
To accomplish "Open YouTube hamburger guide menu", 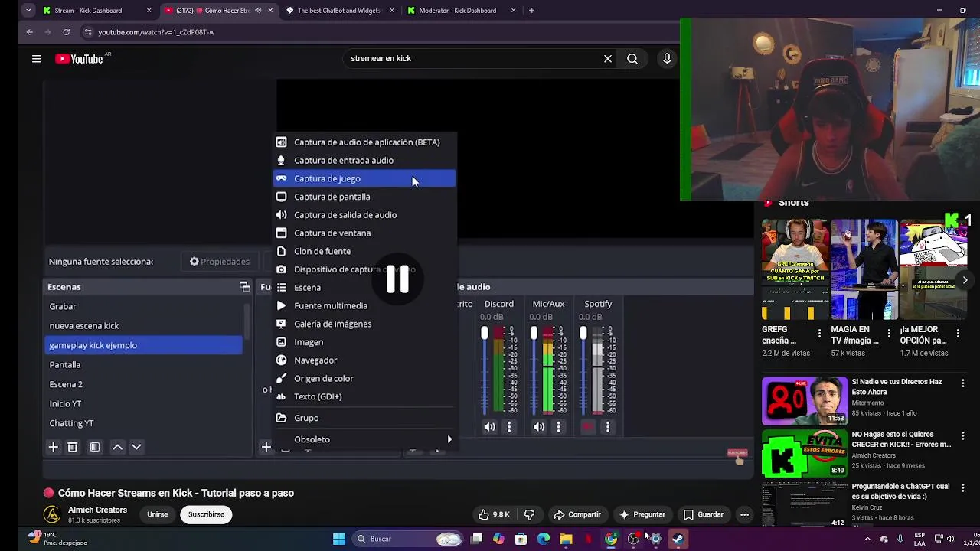I will tap(37, 58).
